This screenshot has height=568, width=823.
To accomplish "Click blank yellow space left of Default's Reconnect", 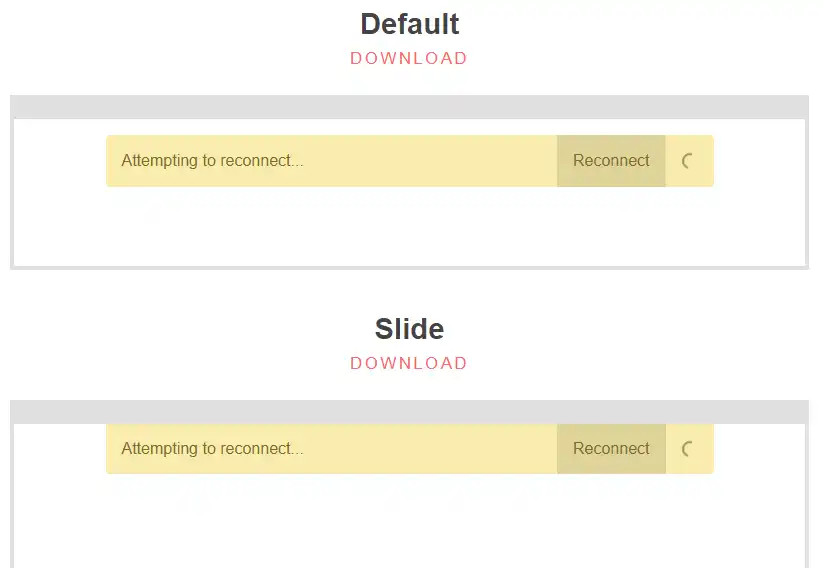I will click(x=430, y=161).
